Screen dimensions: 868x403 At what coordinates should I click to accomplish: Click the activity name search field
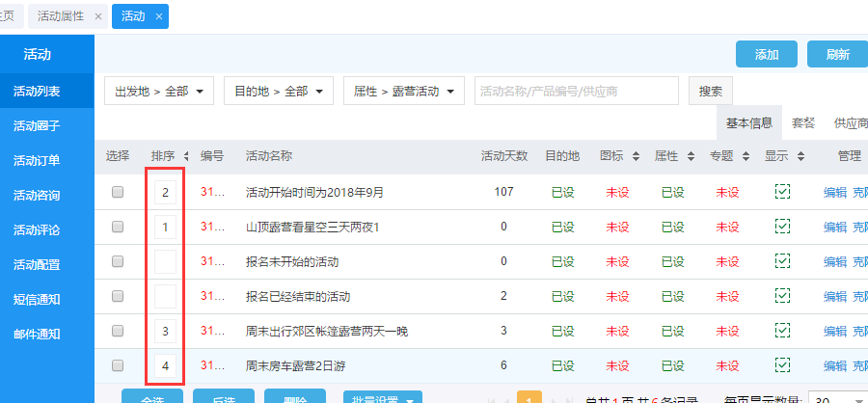point(576,92)
